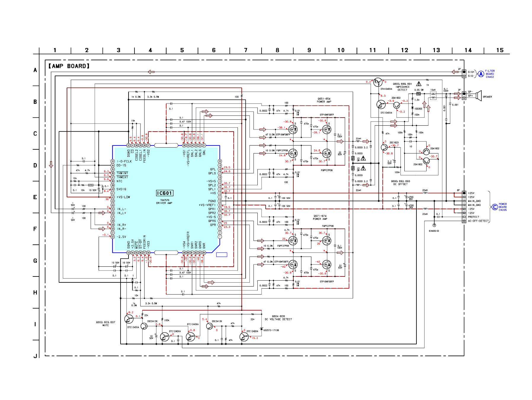Click grid row label A

tap(35, 70)
